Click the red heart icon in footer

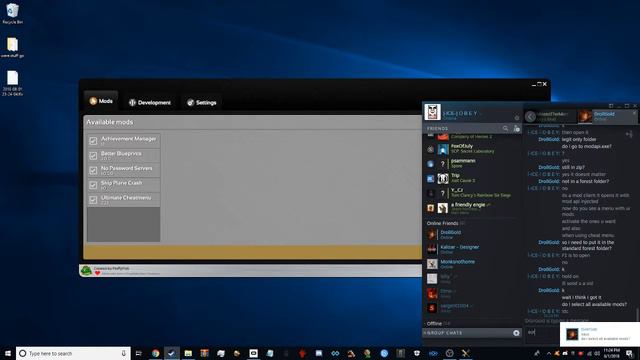coord(98,273)
